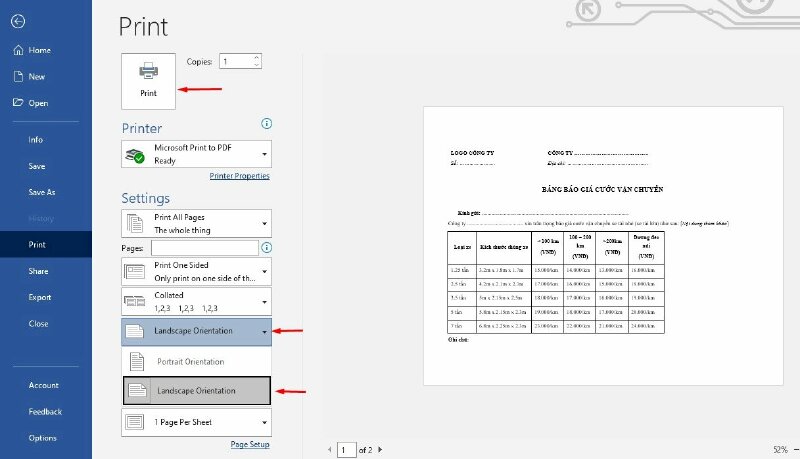Click the printer info icon
The width and height of the screenshot is (800, 459).
pyautogui.click(x=266, y=123)
